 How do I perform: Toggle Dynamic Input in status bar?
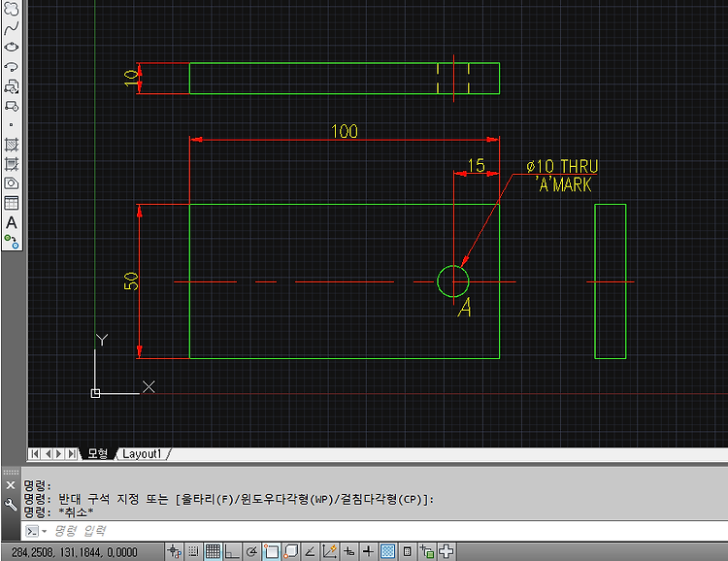348,551
